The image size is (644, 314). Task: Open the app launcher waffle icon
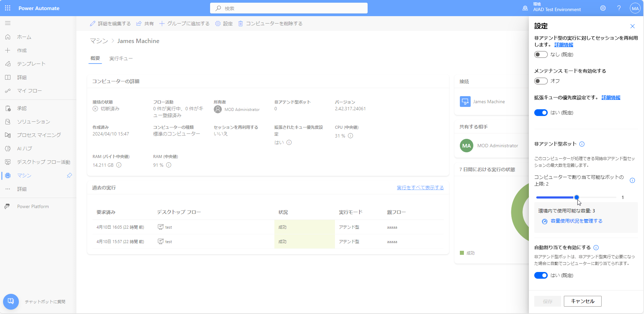pos(8,8)
